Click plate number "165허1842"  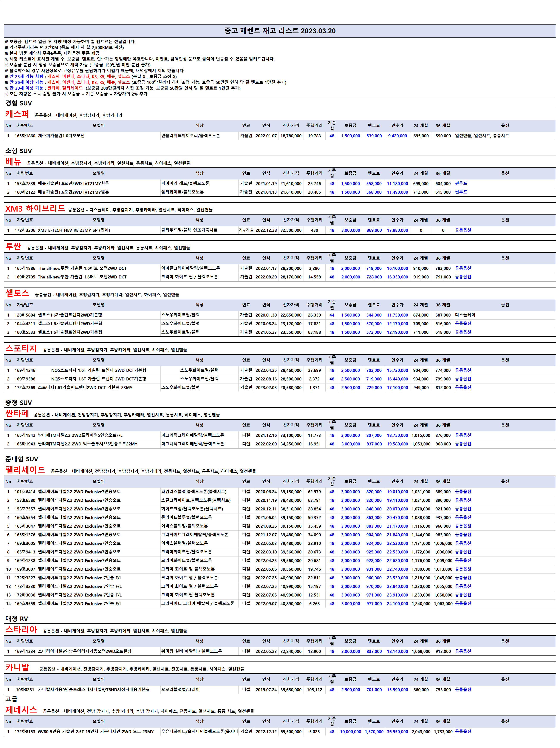click(25, 435)
